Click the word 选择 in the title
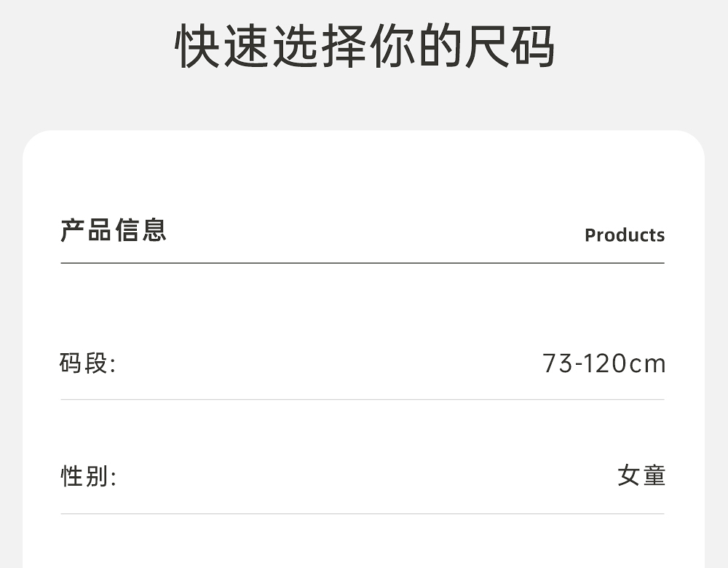 318,47
